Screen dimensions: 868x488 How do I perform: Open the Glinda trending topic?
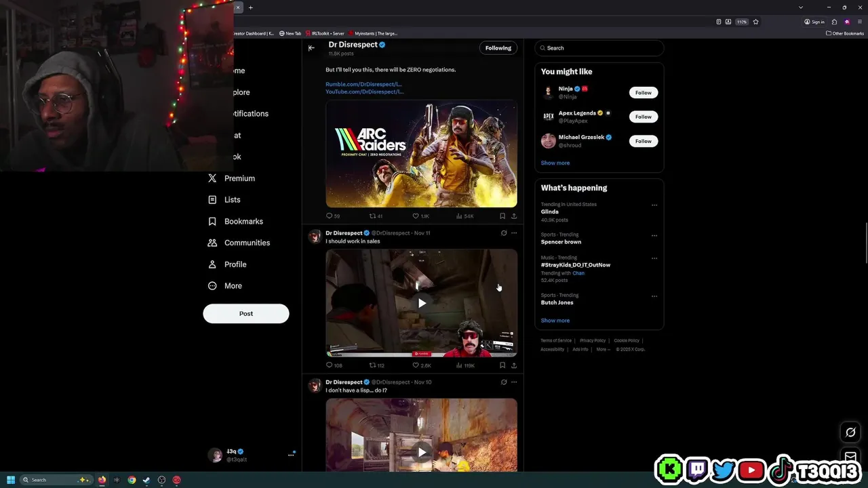point(549,211)
